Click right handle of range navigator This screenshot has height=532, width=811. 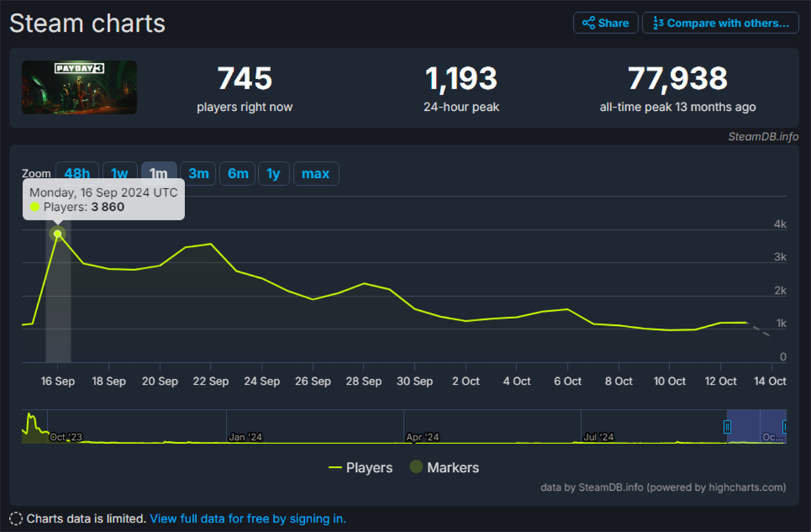[x=785, y=427]
